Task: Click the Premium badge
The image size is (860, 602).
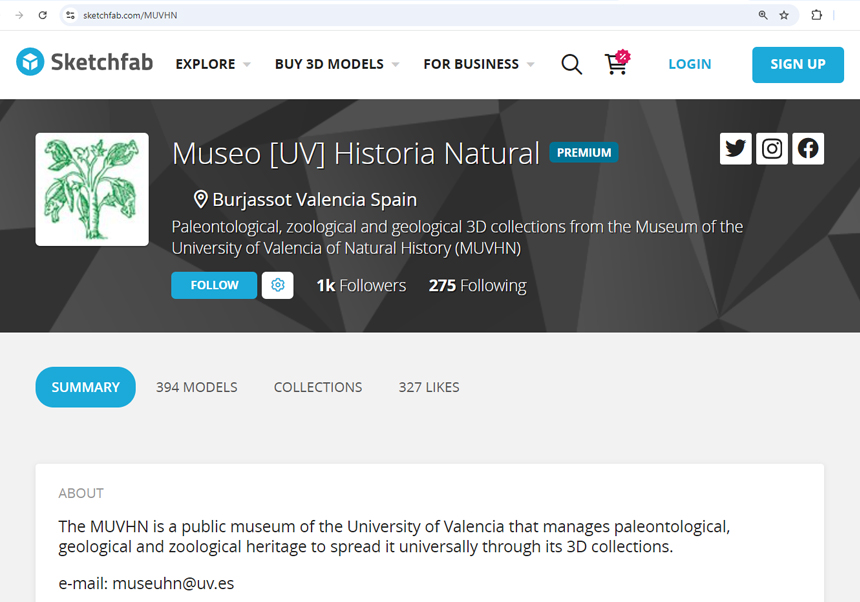Action: [x=584, y=152]
